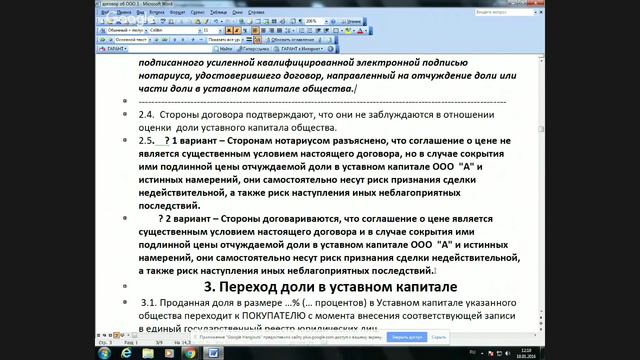Click the Введите вопрос help field
640x360 pixels.
[504, 12]
